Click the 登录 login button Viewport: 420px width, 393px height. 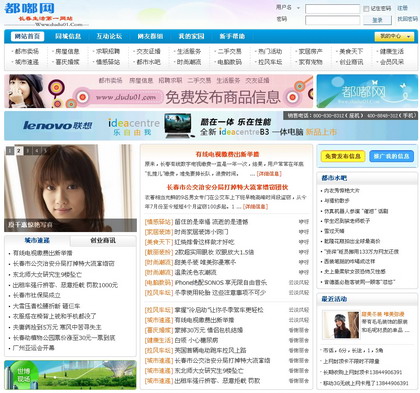377,20
